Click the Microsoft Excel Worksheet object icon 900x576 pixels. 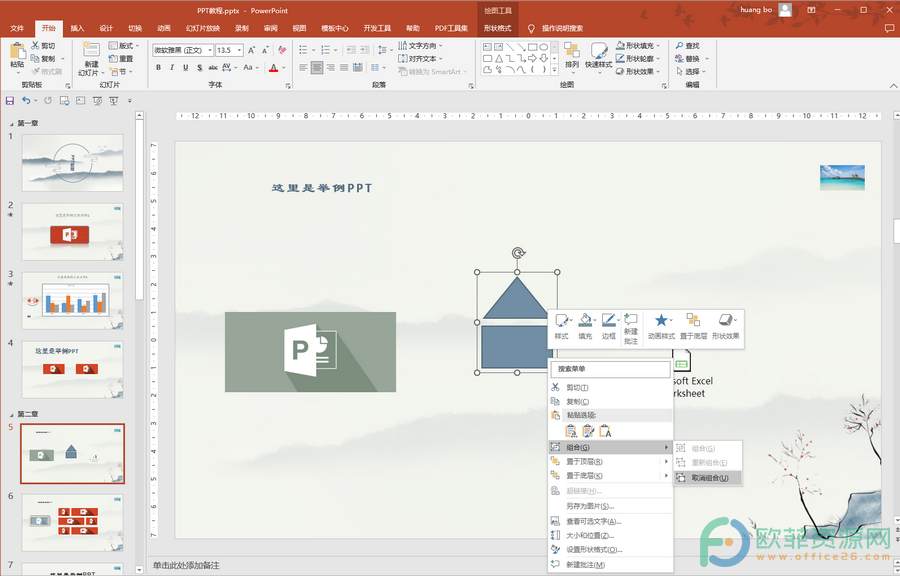tap(681, 361)
